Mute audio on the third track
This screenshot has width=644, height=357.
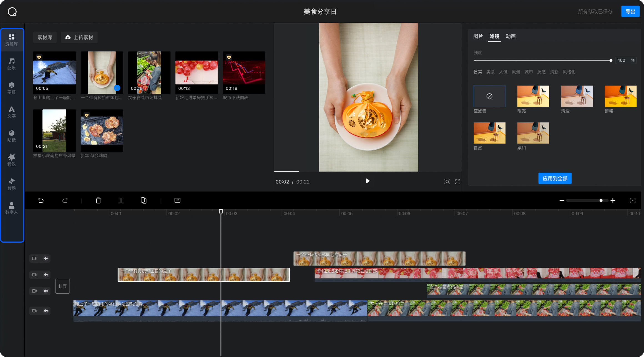[46, 291]
